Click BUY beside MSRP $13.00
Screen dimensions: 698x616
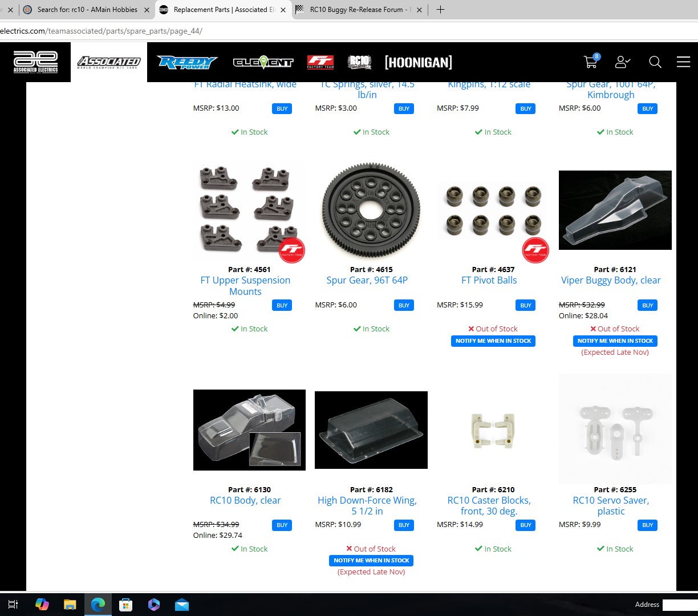[x=282, y=108]
